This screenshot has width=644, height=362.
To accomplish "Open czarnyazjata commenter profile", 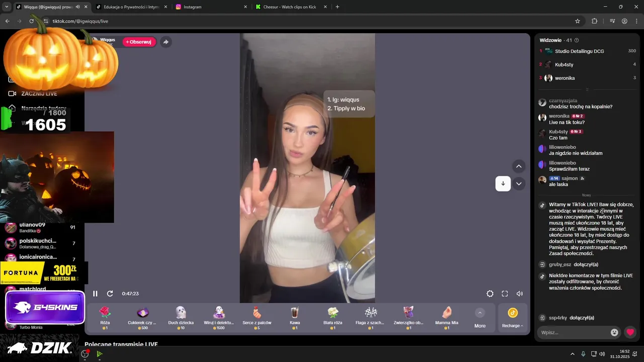I will (563, 101).
